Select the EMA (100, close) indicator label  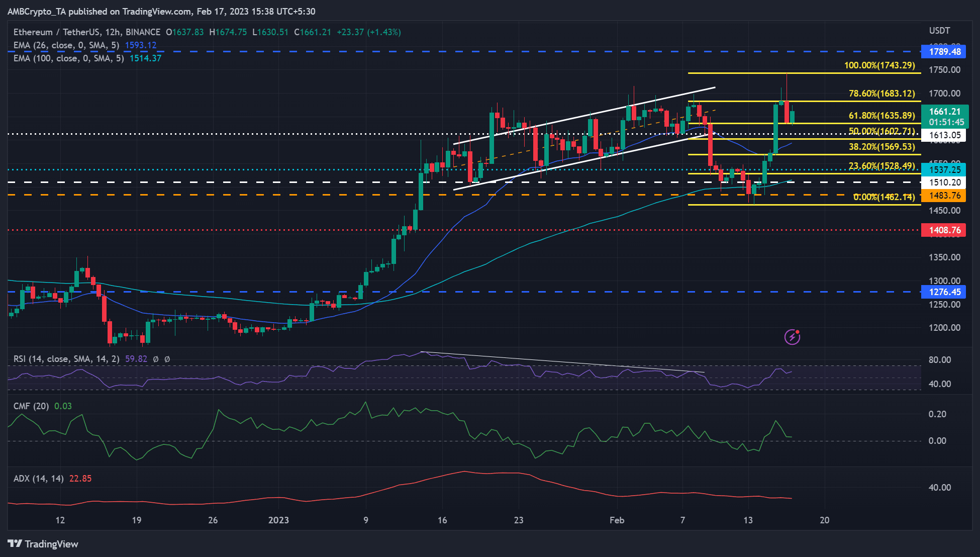(x=68, y=58)
